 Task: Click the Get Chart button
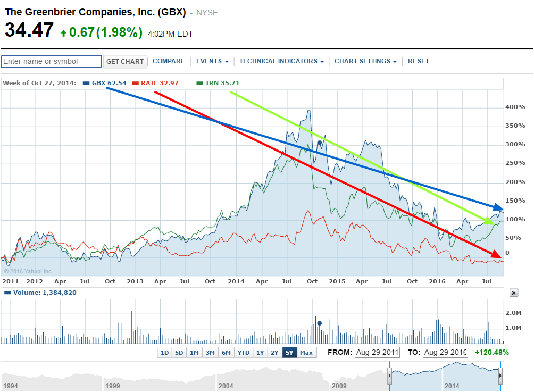click(x=125, y=62)
